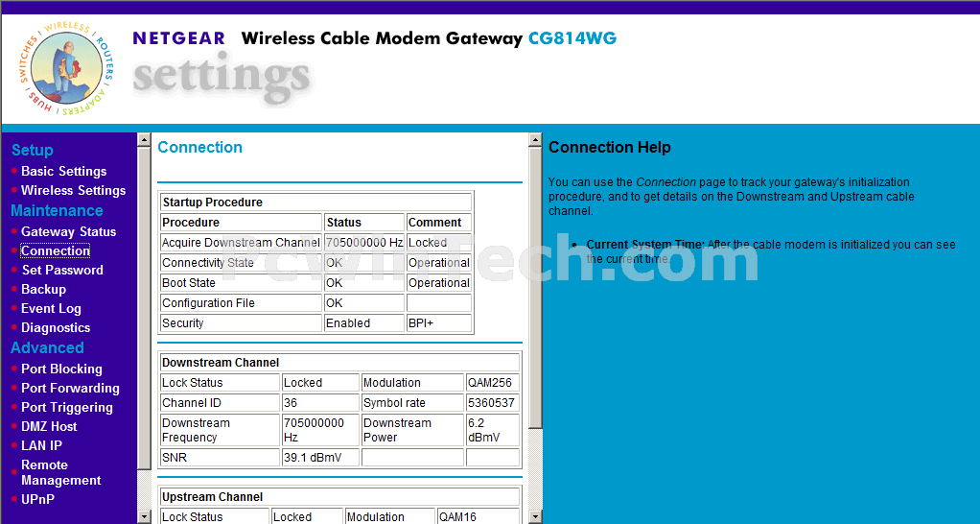Viewport: 980px width, 524px height.
Task: Click the Netgear circular logo image
Action: (67, 69)
